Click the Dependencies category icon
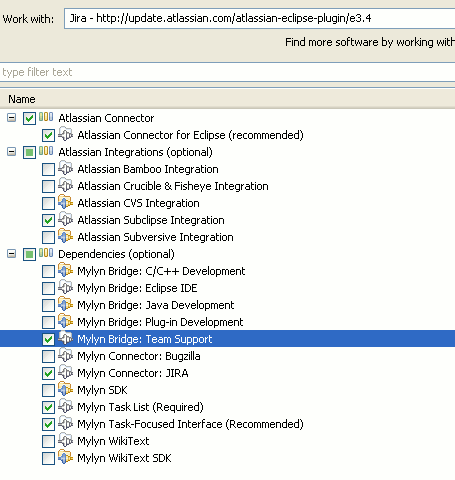This screenshot has height=480, width=455. pos(46,253)
